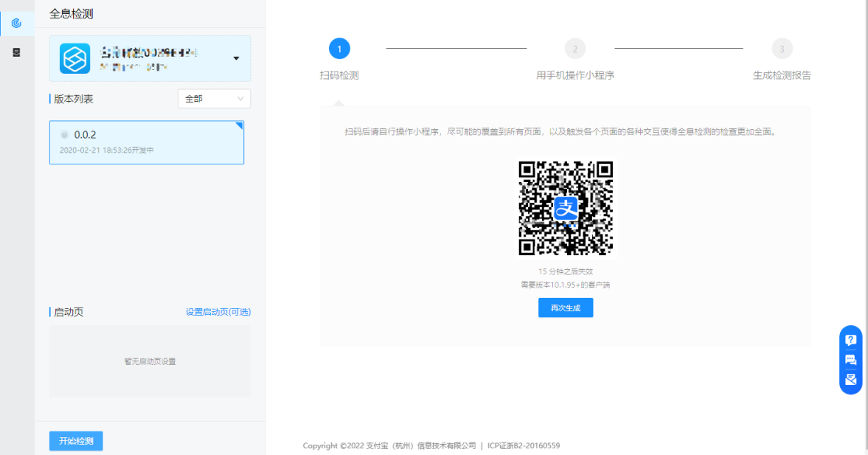This screenshot has height=455, width=868.
Task: Click the Alipay QR code image
Action: (565, 208)
